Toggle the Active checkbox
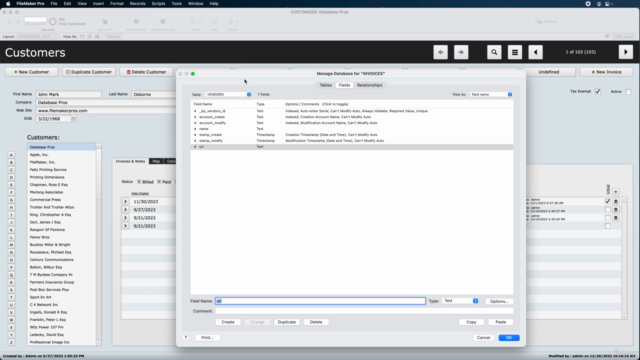Image resolution: width=640 pixels, height=360 pixels. click(629, 91)
